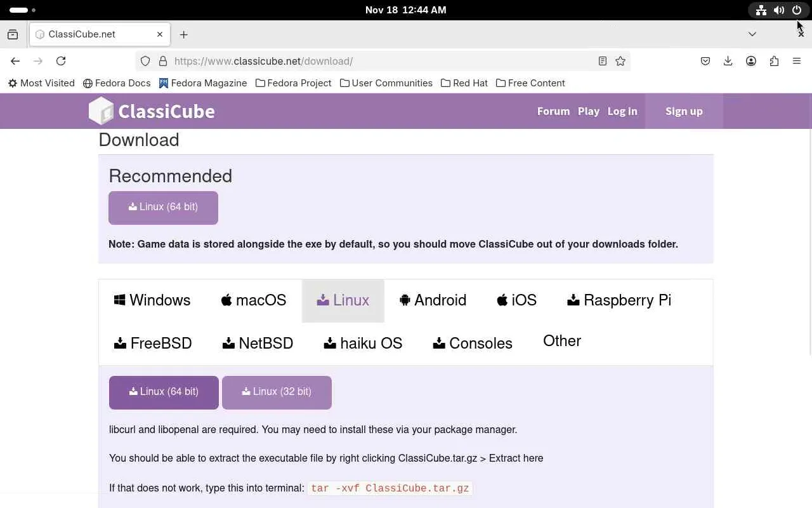Click the Recommended section heading

point(171,176)
